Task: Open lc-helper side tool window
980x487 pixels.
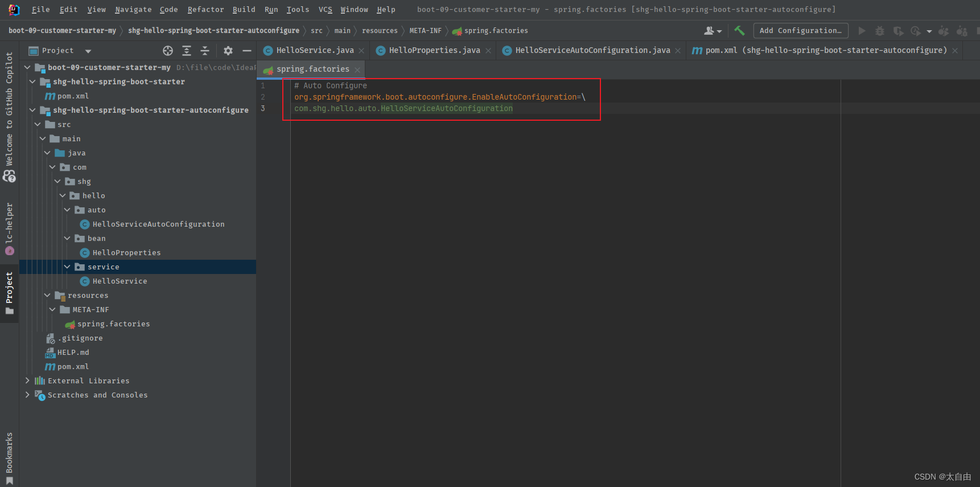Action: 9,229
